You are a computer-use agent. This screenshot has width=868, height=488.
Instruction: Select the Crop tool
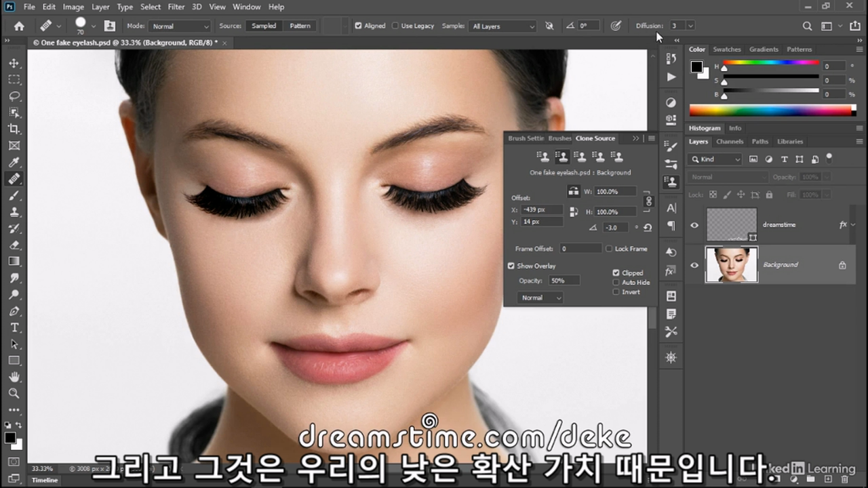[x=14, y=129]
